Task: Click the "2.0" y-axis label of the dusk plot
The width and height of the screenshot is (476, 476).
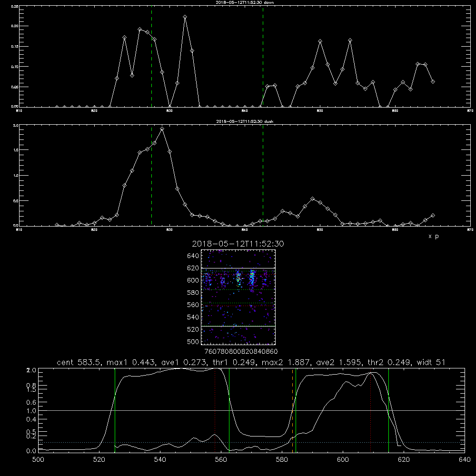Action: (16, 125)
